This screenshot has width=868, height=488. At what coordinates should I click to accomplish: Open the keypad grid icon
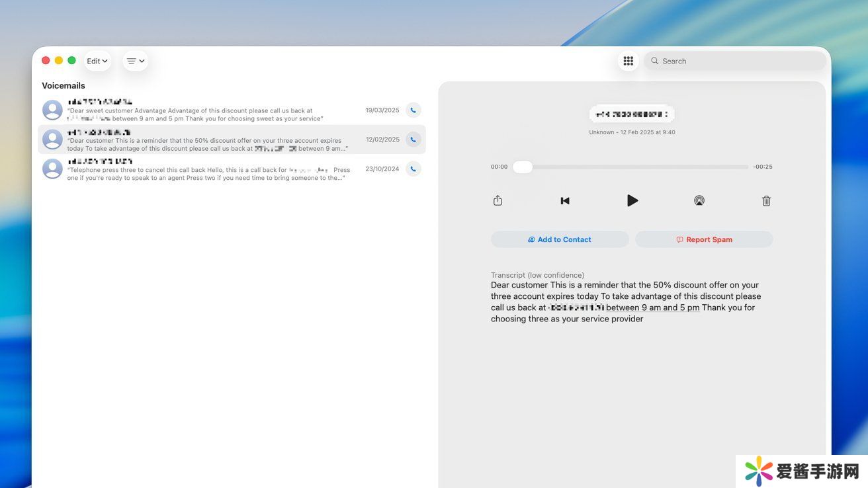[x=628, y=61]
